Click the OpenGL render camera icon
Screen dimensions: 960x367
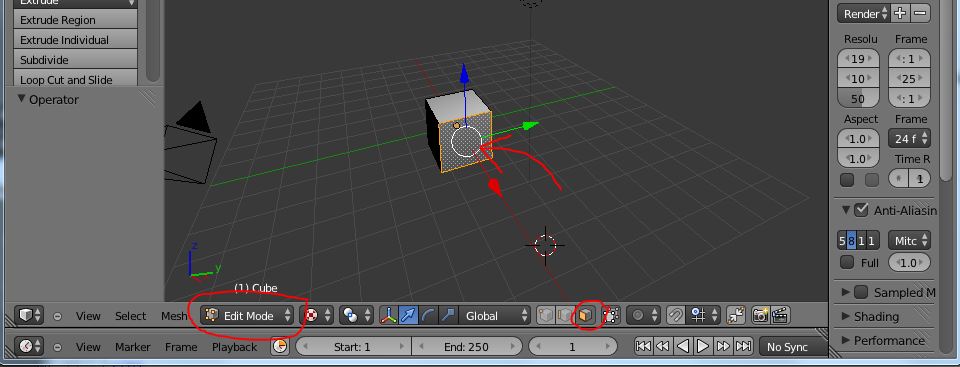point(760,316)
